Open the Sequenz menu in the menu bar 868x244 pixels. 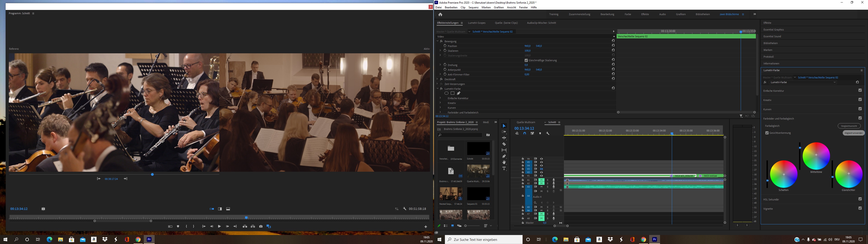(x=474, y=7)
